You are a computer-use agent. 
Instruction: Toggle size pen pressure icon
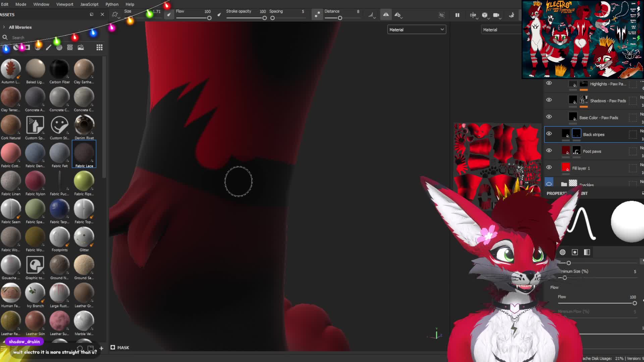169,15
